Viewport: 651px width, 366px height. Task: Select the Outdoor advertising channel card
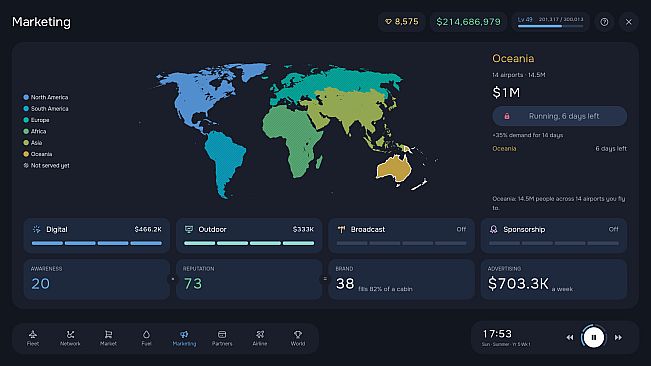(249, 236)
